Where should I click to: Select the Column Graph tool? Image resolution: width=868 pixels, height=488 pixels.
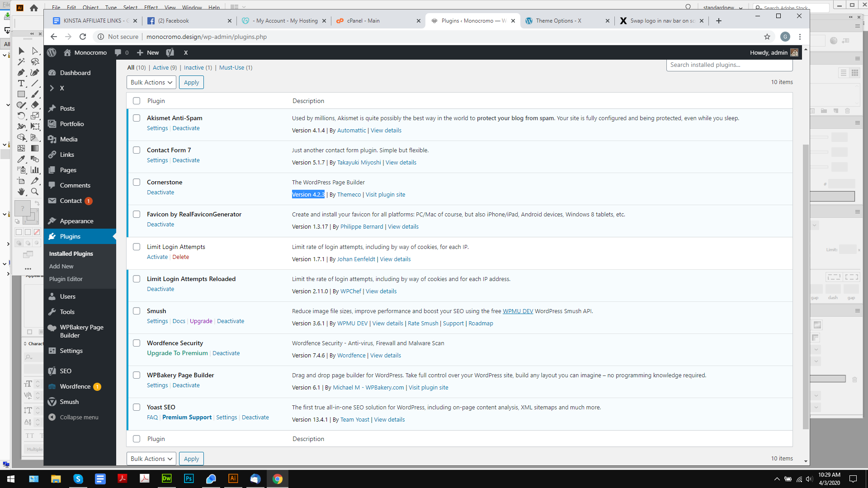pyautogui.click(x=35, y=170)
